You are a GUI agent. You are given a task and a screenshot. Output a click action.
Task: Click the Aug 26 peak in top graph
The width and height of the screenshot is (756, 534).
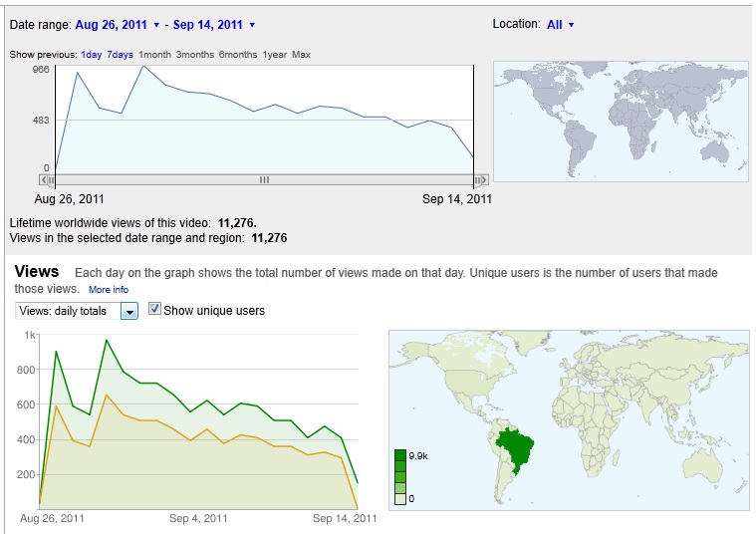pos(77,73)
